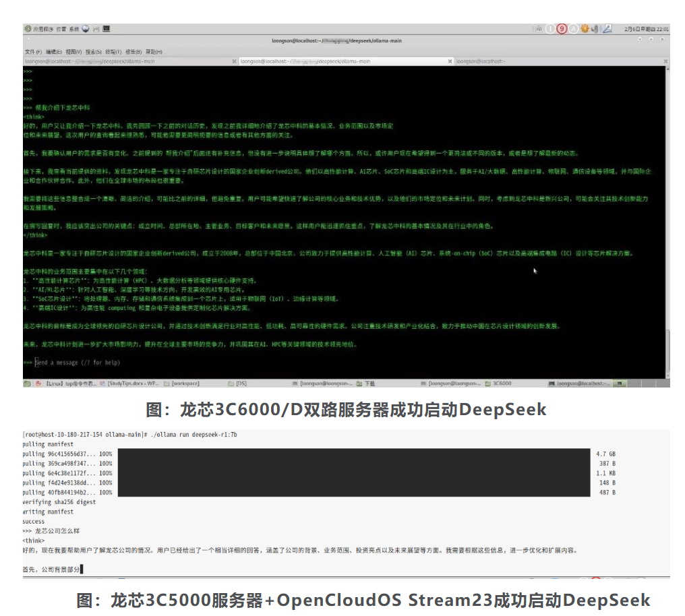This screenshot has height=616, width=685.
Task: Click the 'pulling 369ca498f347' line
Action: 67,464
